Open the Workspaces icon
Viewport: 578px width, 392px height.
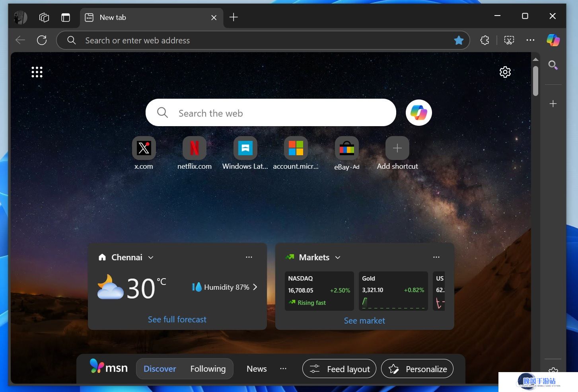tap(44, 18)
